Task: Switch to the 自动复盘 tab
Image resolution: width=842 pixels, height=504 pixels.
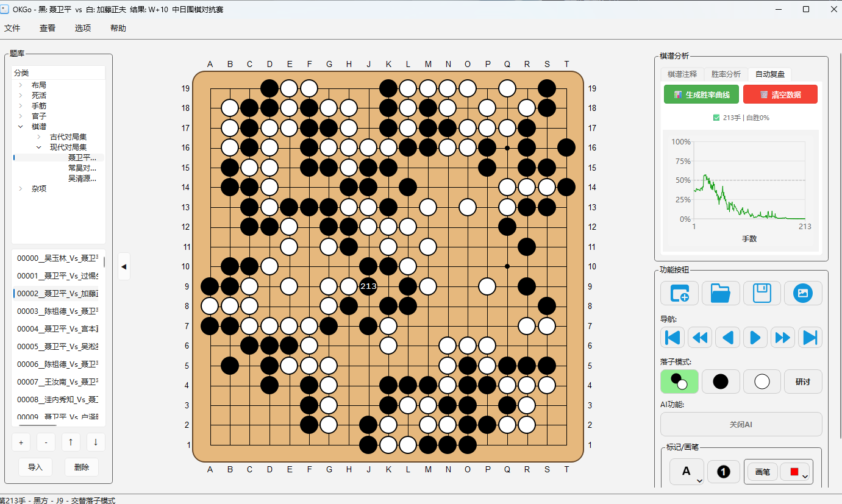Action: 770,74
